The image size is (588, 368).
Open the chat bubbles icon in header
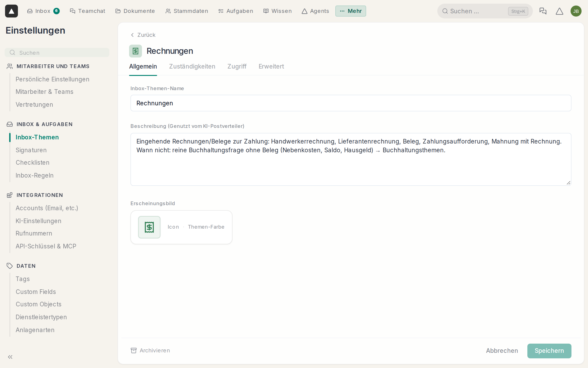[543, 11]
